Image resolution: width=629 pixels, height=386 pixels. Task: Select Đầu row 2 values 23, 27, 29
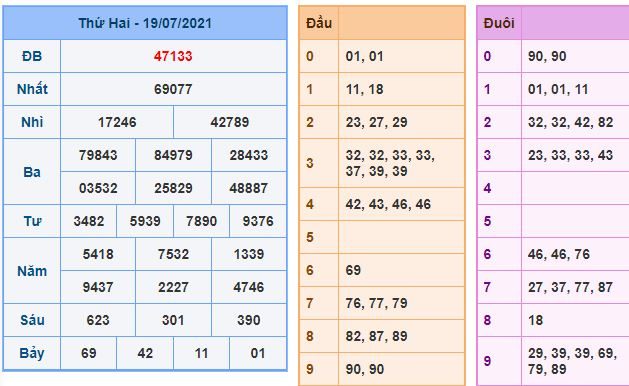(x=376, y=122)
